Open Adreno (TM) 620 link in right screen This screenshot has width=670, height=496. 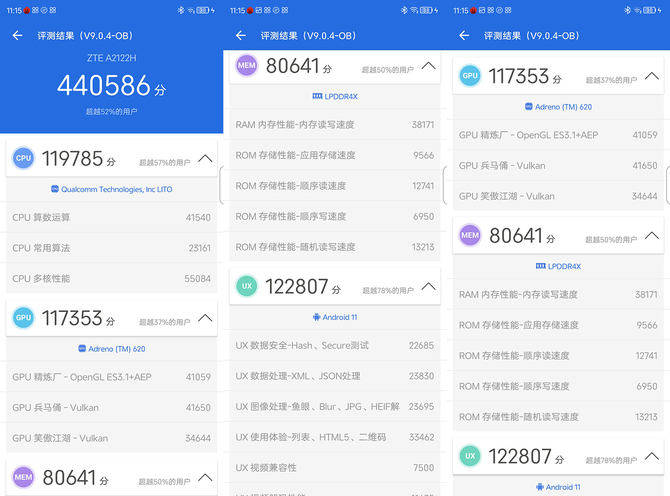558,107
